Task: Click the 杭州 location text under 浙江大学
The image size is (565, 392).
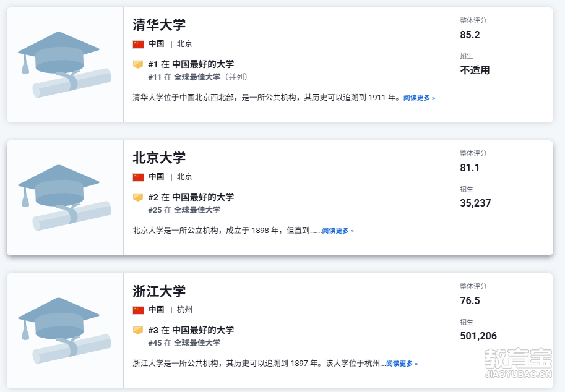Action: (x=184, y=310)
